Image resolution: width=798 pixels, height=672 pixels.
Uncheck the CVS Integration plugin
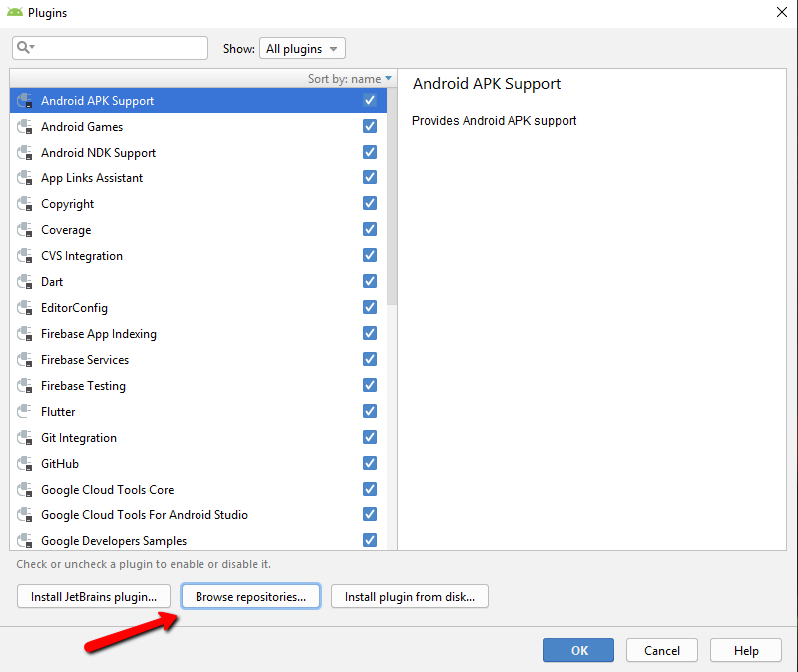pyautogui.click(x=370, y=255)
